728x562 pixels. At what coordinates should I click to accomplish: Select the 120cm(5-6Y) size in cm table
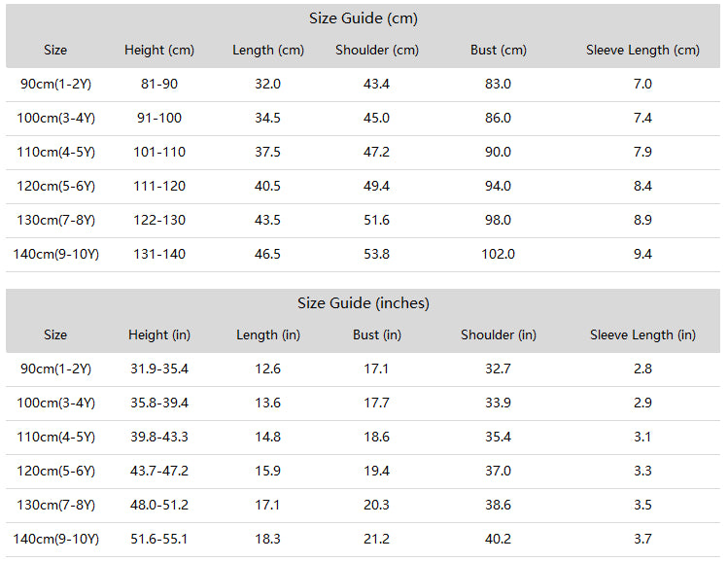click(55, 187)
